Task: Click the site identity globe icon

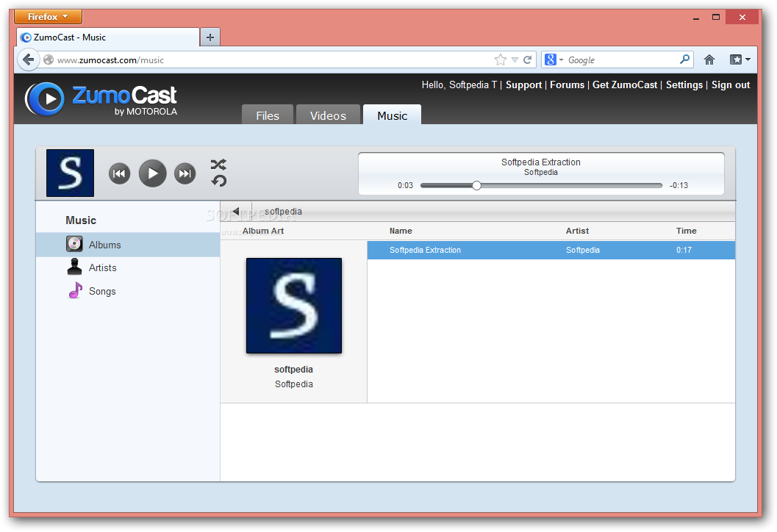Action: 49,60
